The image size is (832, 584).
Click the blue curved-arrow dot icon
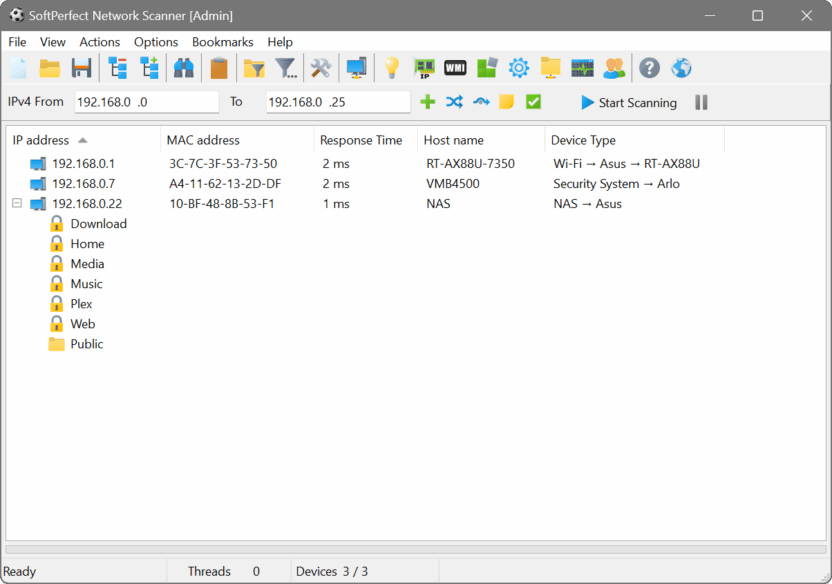coord(481,101)
